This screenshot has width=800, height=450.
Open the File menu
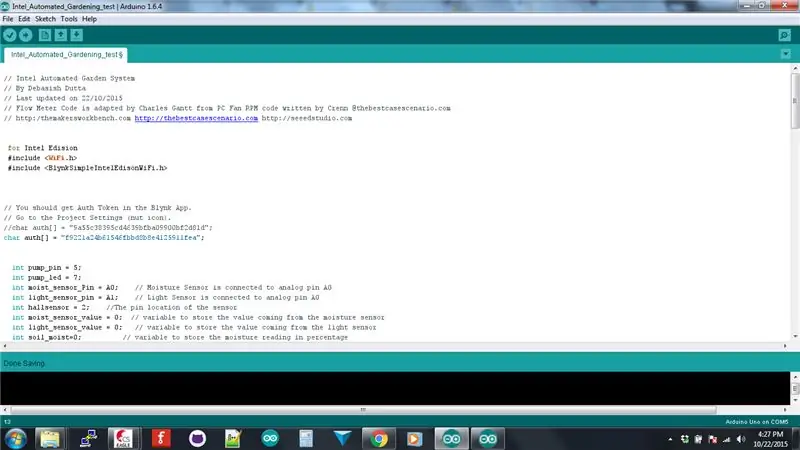click(8, 19)
